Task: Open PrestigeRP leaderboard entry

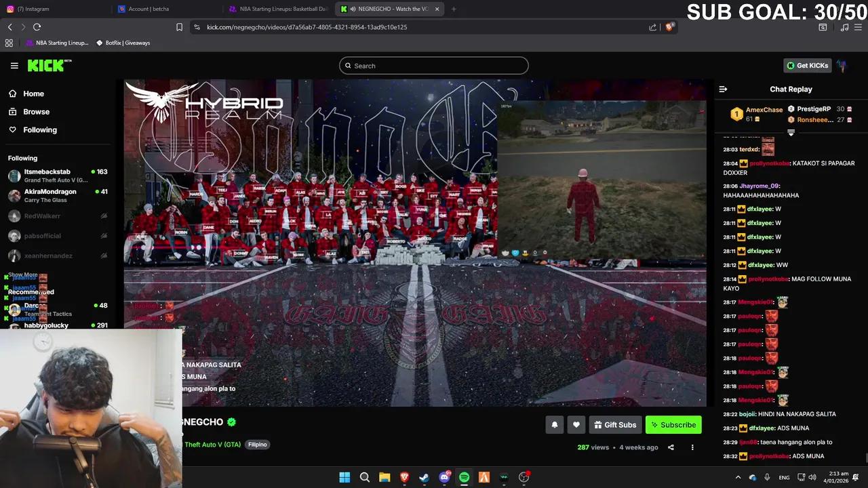Action: (821, 109)
